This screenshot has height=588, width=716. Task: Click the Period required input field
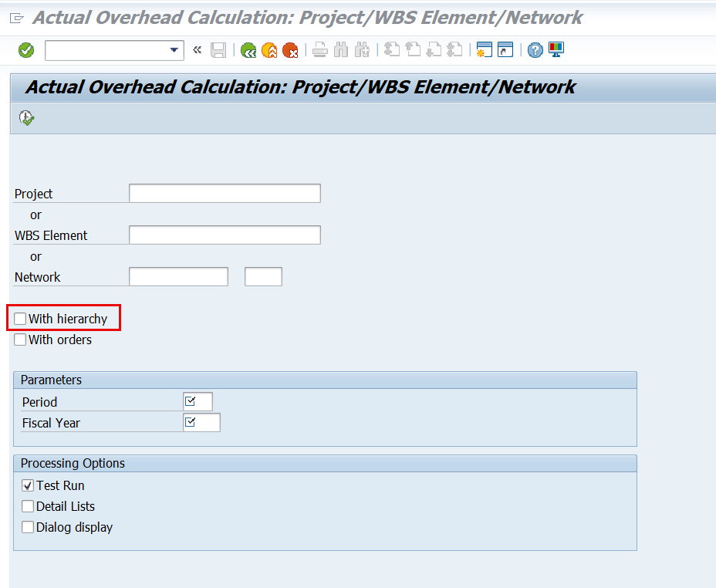[x=198, y=402]
